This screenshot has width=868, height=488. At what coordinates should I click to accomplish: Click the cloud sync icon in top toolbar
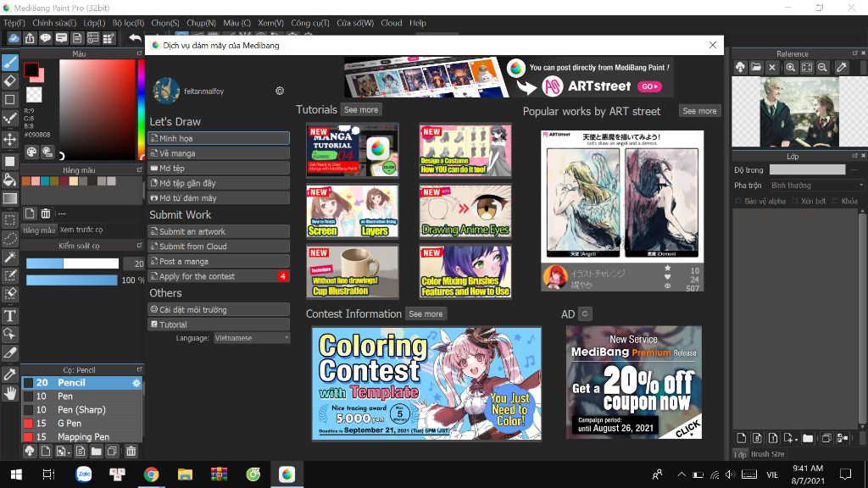coord(14,37)
